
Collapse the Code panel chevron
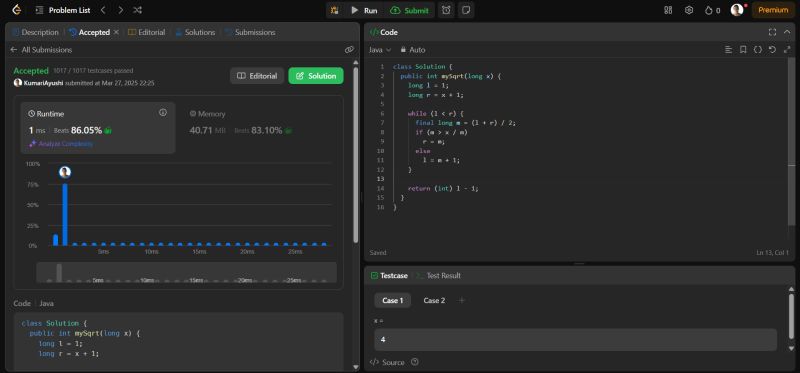[x=788, y=32]
